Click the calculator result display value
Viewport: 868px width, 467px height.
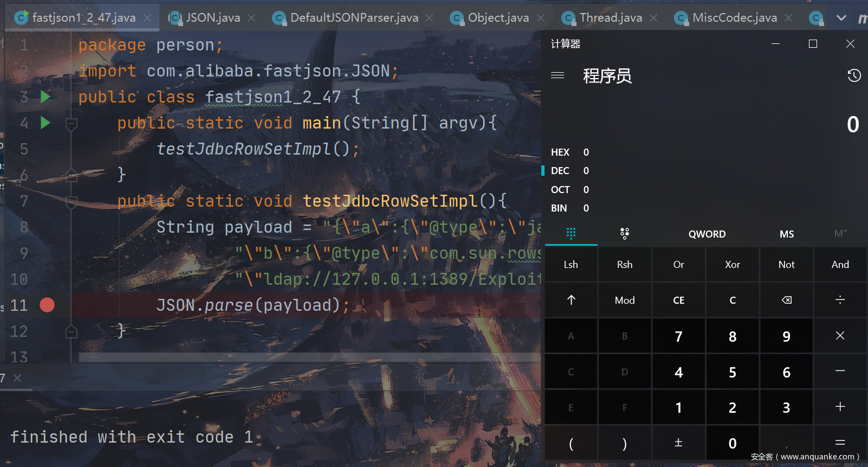coord(853,125)
